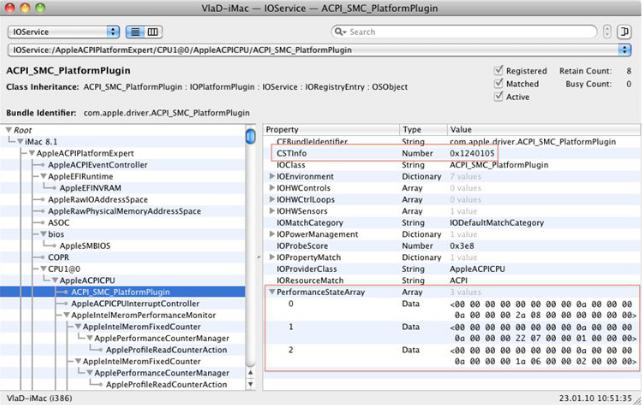Expand the IOHWControls array
Image resolution: width=642 pixels, height=405 pixels.
click(x=271, y=188)
